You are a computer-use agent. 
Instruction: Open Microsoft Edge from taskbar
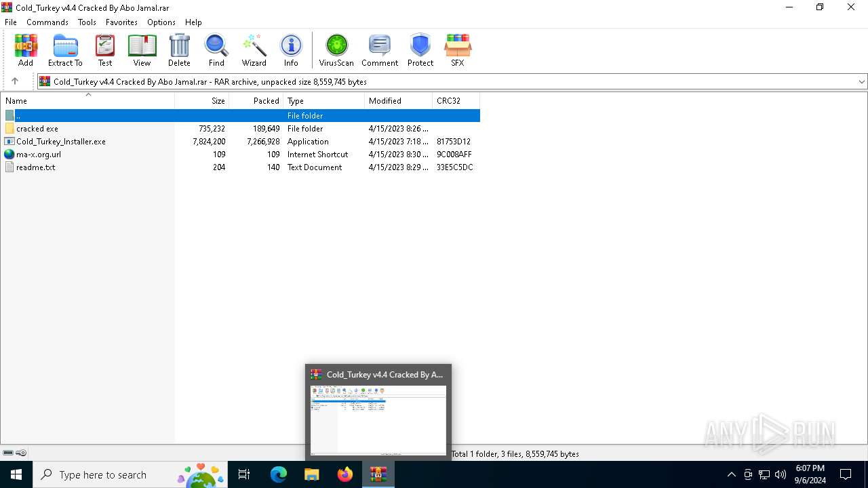pos(279,474)
